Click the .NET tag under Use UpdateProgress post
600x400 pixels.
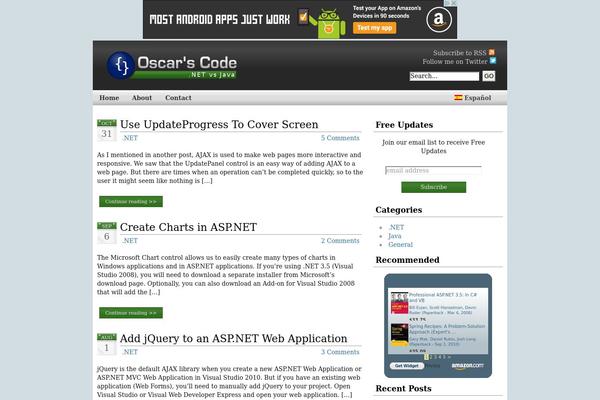coord(130,138)
